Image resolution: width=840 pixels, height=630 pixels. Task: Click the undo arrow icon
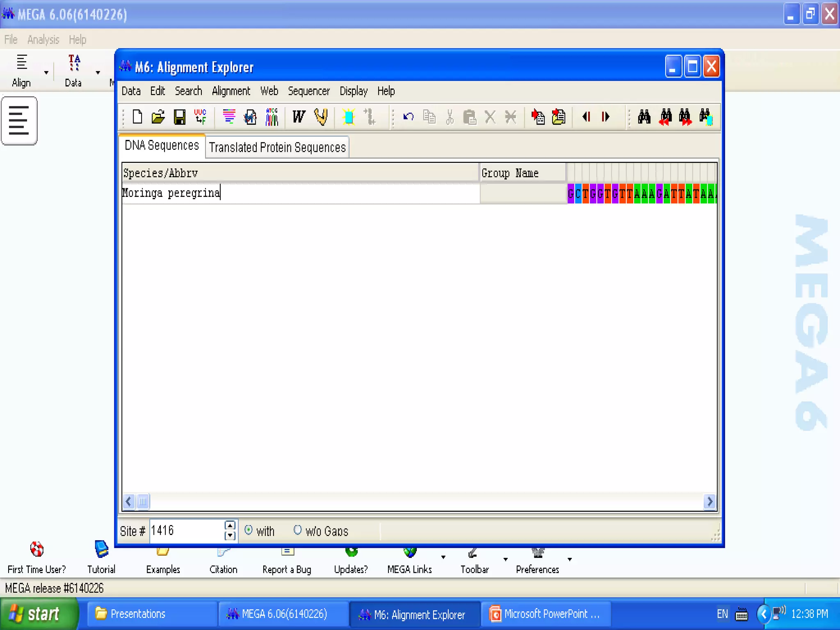point(408,117)
